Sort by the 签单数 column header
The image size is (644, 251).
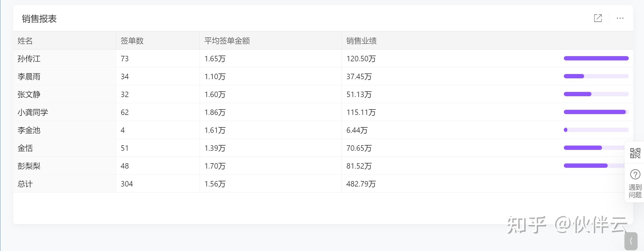pyautogui.click(x=132, y=41)
